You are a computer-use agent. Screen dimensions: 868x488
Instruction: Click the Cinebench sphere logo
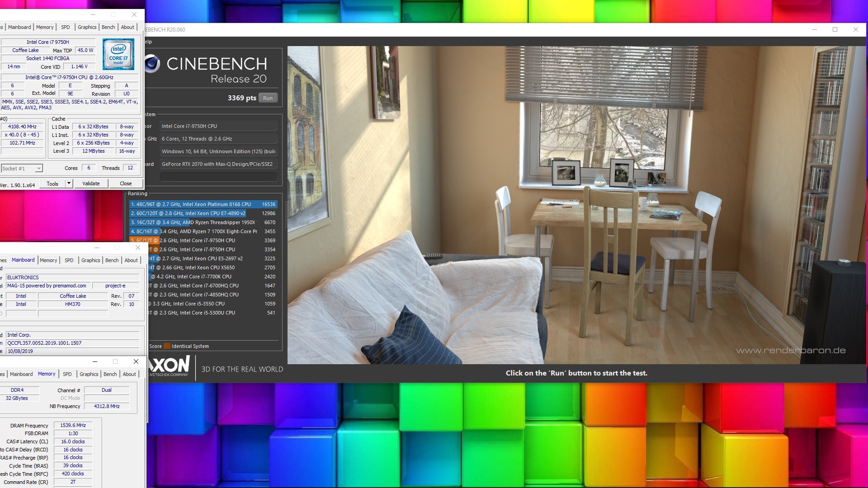pos(152,64)
